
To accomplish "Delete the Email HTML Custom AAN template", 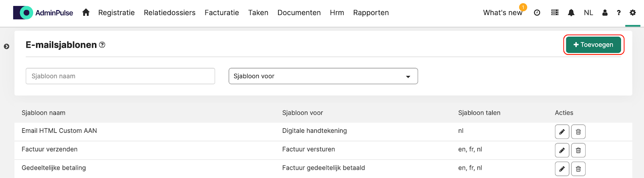I will tap(578, 132).
